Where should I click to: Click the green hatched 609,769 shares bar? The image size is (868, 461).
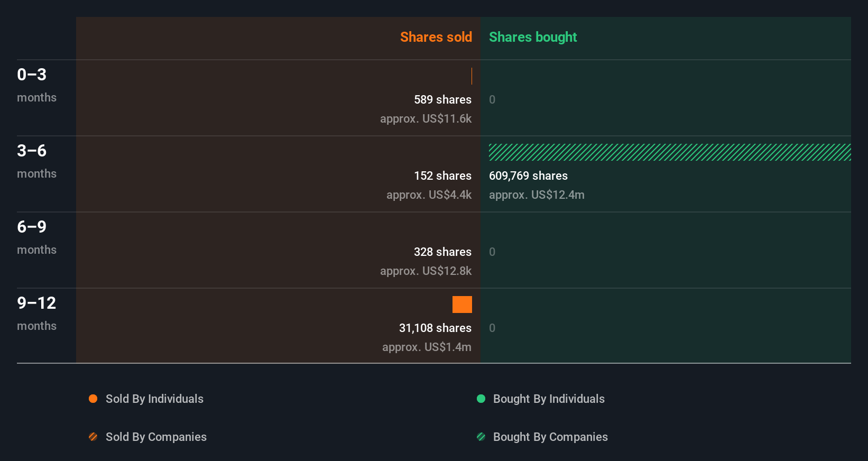pyautogui.click(x=669, y=152)
